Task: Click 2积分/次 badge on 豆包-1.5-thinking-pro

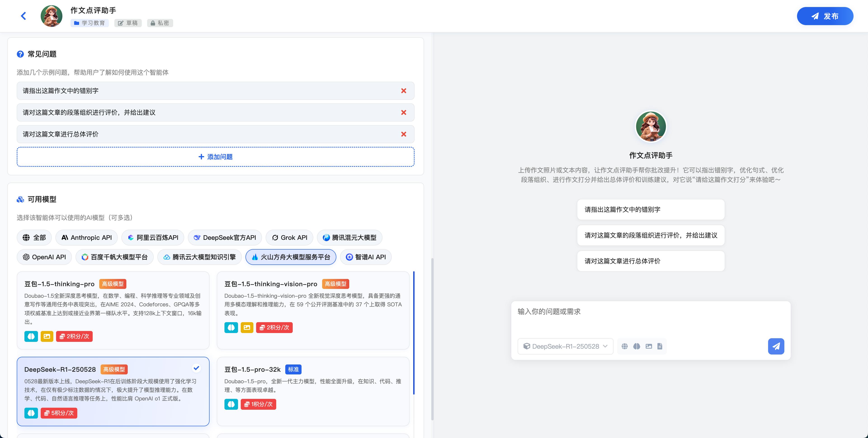Action: (x=74, y=336)
